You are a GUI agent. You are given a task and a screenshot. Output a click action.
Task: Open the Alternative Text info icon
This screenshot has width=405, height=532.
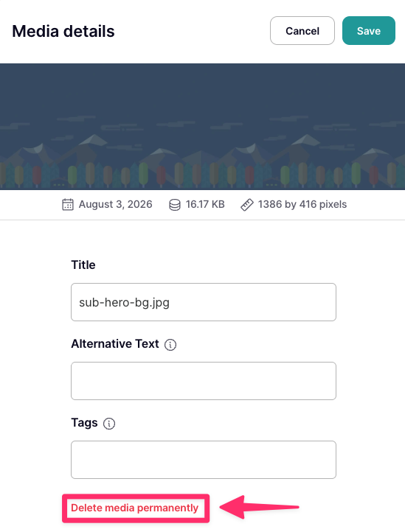tap(170, 345)
